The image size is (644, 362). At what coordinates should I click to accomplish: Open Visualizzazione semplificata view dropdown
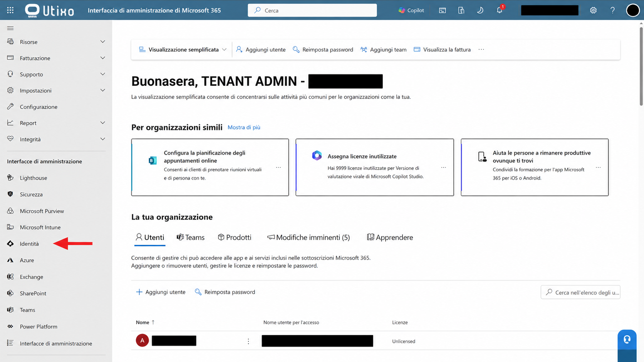pyautogui.click(x=183, y=50)
